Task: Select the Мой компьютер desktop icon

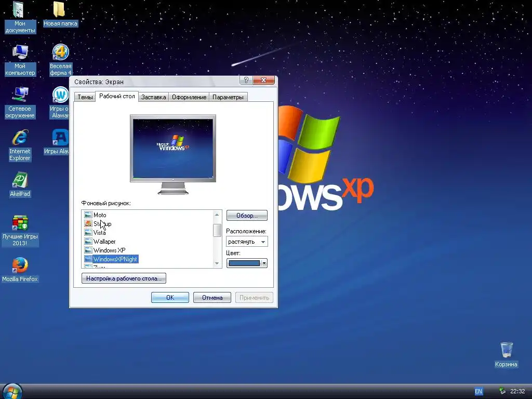Action: pyautogui.click(x=20, y=60)
